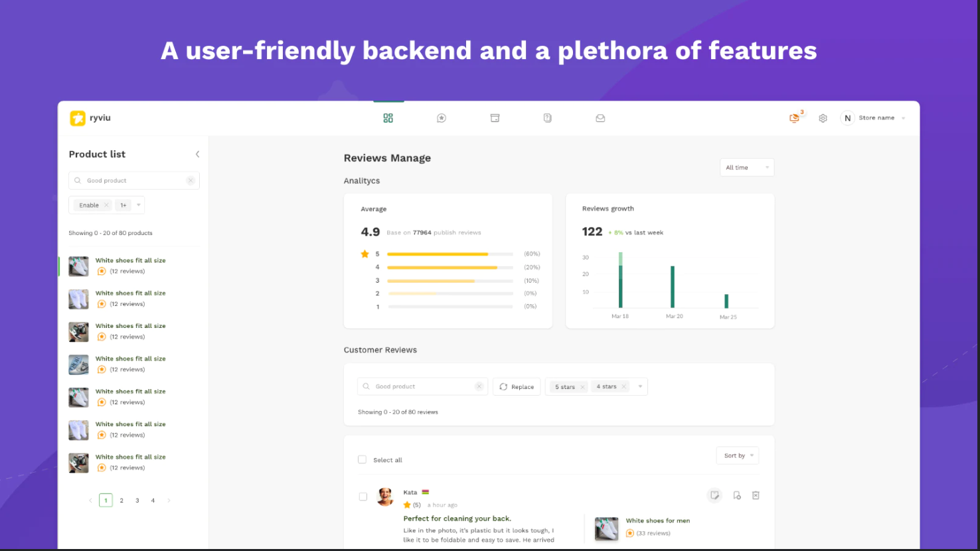Expand the Store name account menu

point(874,118)
